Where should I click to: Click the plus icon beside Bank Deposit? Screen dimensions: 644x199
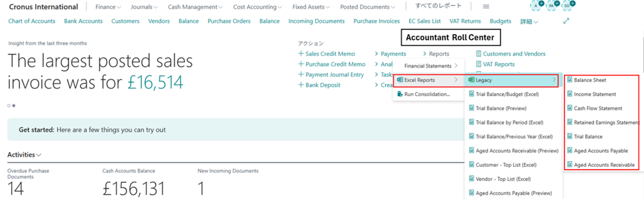point(301,85)
